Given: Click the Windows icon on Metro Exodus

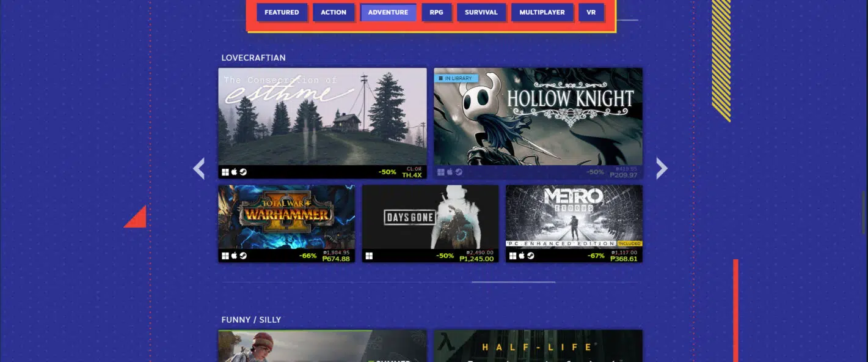Looking at the screenshot, I should pyautogui.click(x=513, y=256).
